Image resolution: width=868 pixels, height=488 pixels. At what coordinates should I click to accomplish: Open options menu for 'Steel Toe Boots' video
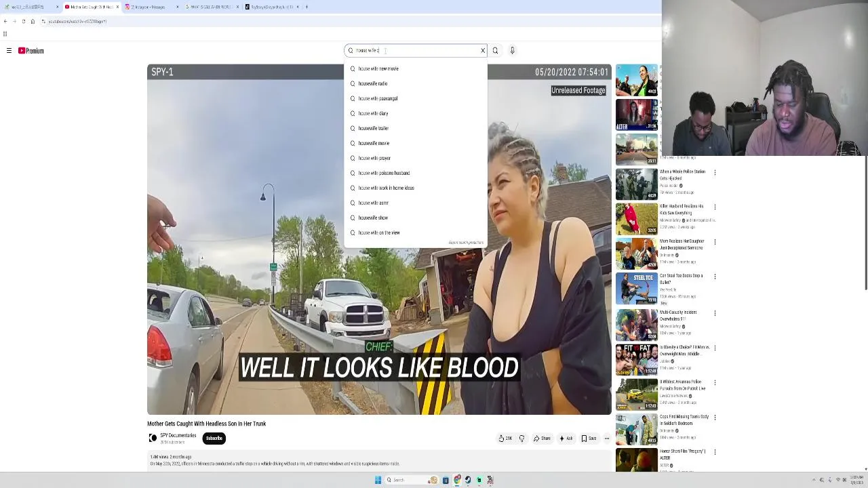coord(715,277)
